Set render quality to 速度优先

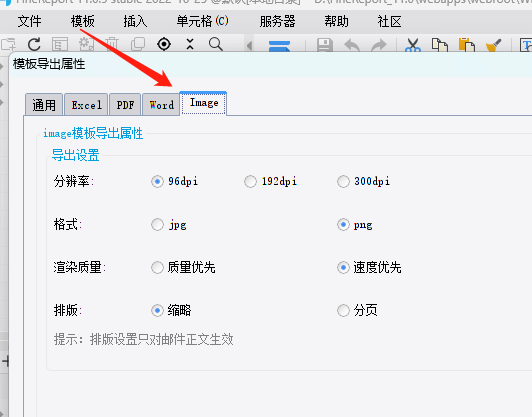[x=369, y=267]
